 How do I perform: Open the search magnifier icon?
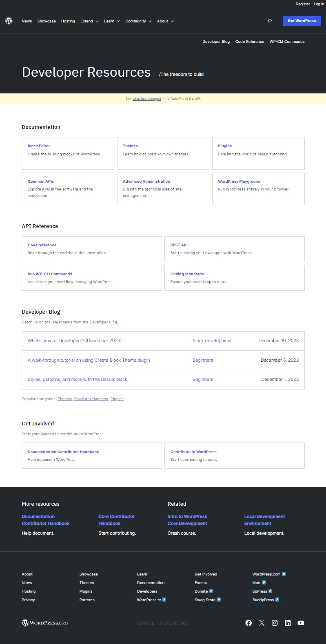point(270,21)
